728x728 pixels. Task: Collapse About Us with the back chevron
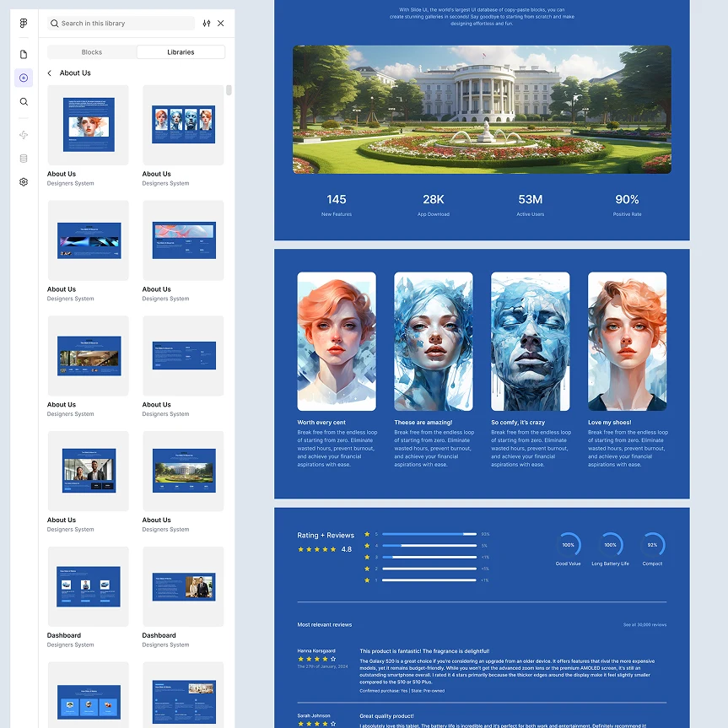(49, 73)
